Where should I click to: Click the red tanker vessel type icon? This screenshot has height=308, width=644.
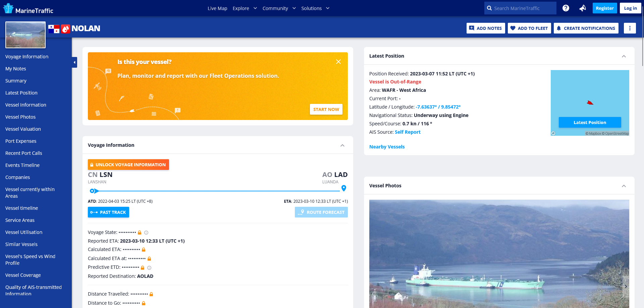pos(65,29)
